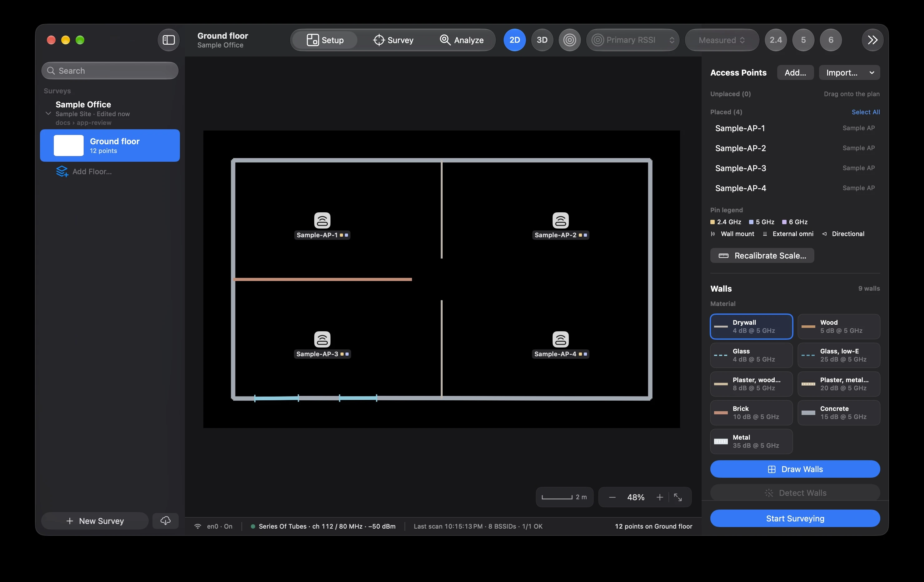
Task: Zoom out with the minus icon
Action: 613,497
